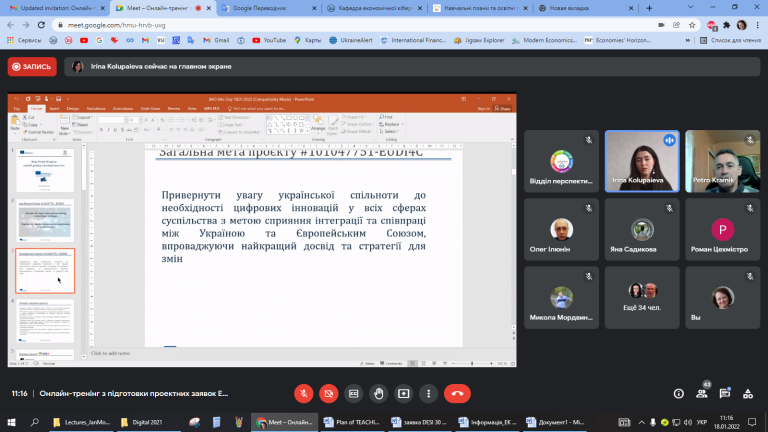Reload the Meet page
768x432 pixels.
(41, 25)
